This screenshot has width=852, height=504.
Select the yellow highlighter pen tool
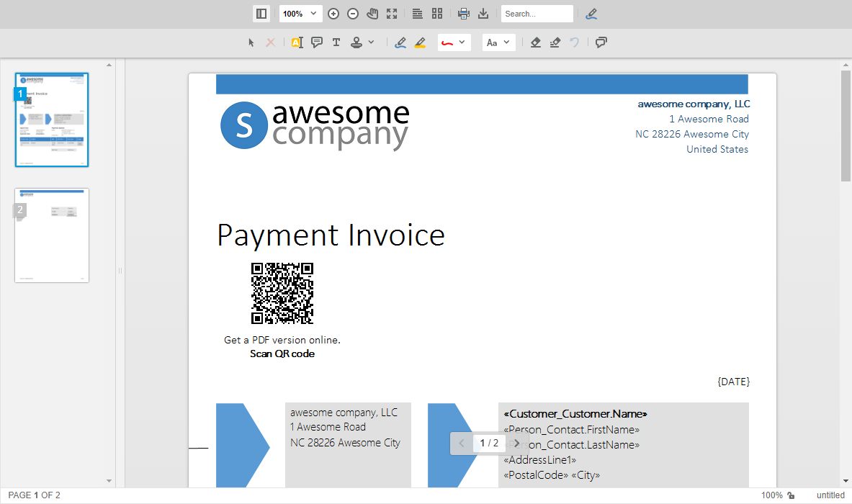coord(420,42)
